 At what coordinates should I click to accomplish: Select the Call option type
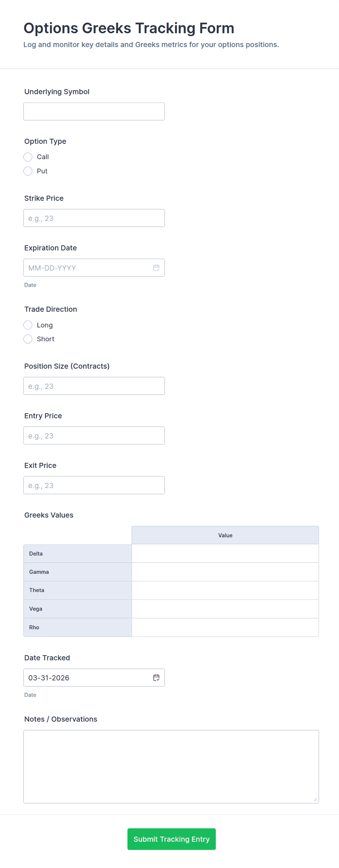(x=28, y=157)
